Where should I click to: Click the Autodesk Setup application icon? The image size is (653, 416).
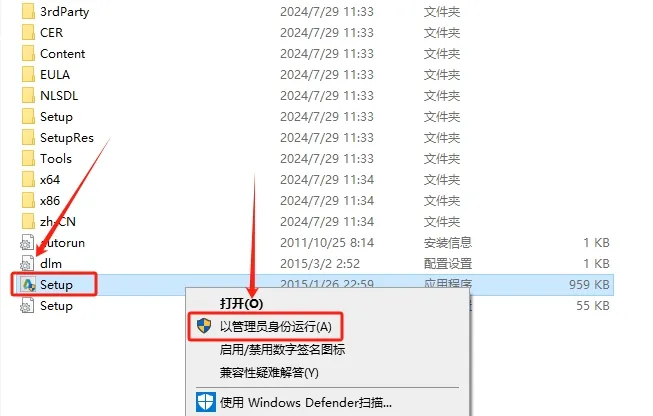tap(28, 285)
